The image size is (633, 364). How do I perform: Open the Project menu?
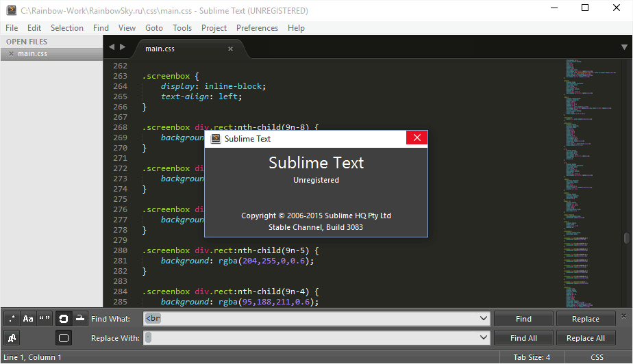point(214,28)
